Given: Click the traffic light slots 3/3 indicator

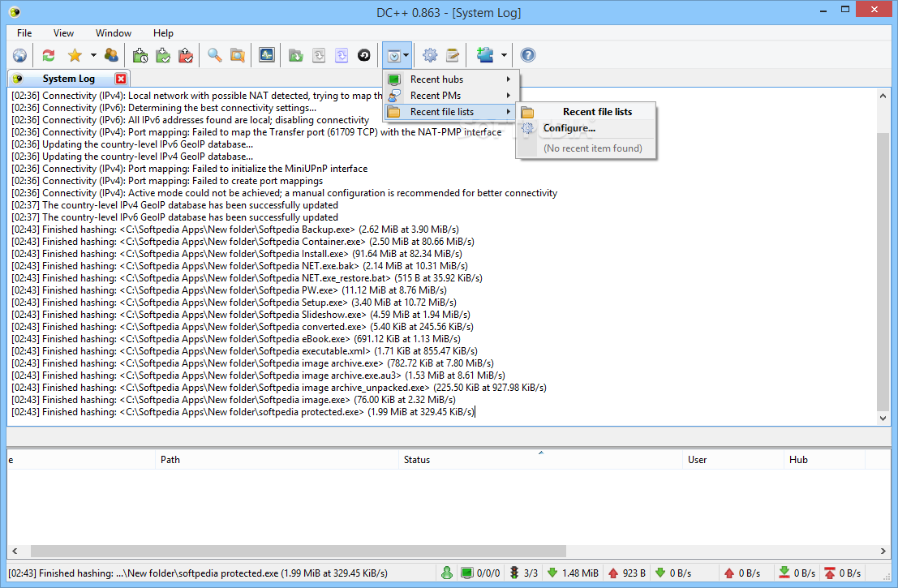Looking at the screenshot, I should (523, 573).
